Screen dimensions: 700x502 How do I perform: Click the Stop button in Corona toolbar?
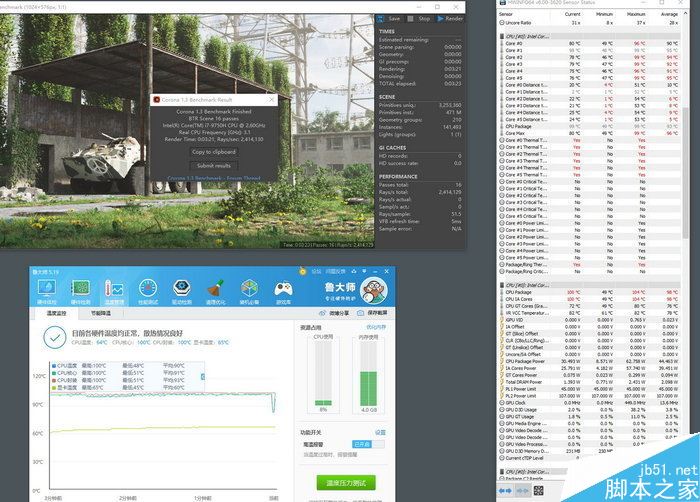tap(419, 19)
